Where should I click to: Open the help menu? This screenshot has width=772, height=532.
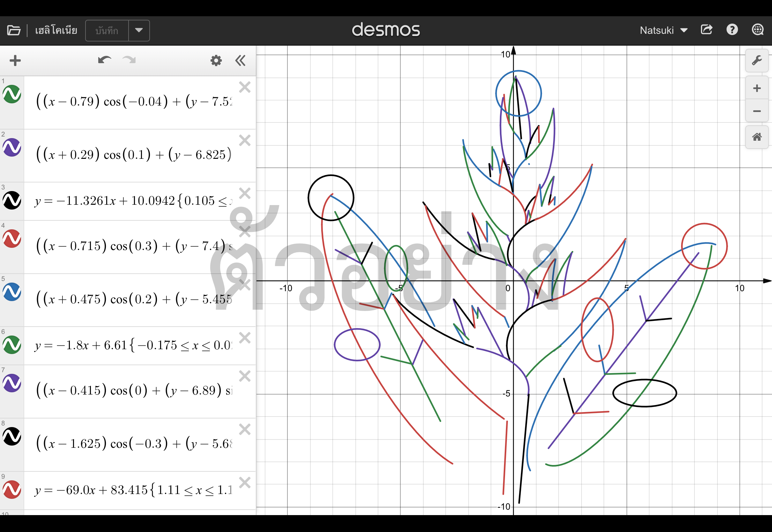pos(732,30)
